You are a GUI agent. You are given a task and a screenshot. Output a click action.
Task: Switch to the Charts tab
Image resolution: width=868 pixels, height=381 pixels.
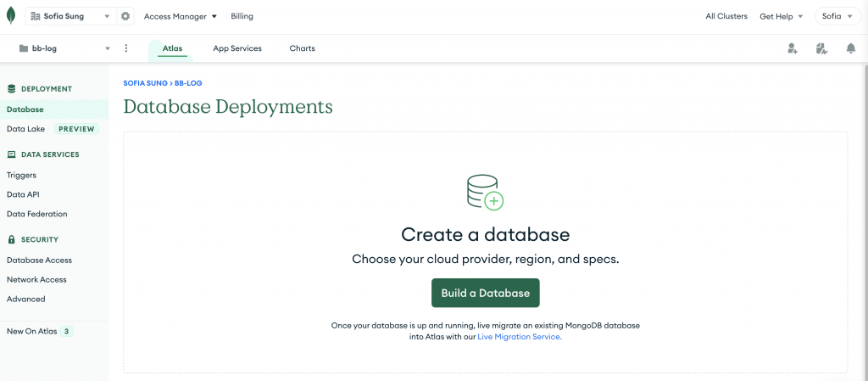point(303,48)
